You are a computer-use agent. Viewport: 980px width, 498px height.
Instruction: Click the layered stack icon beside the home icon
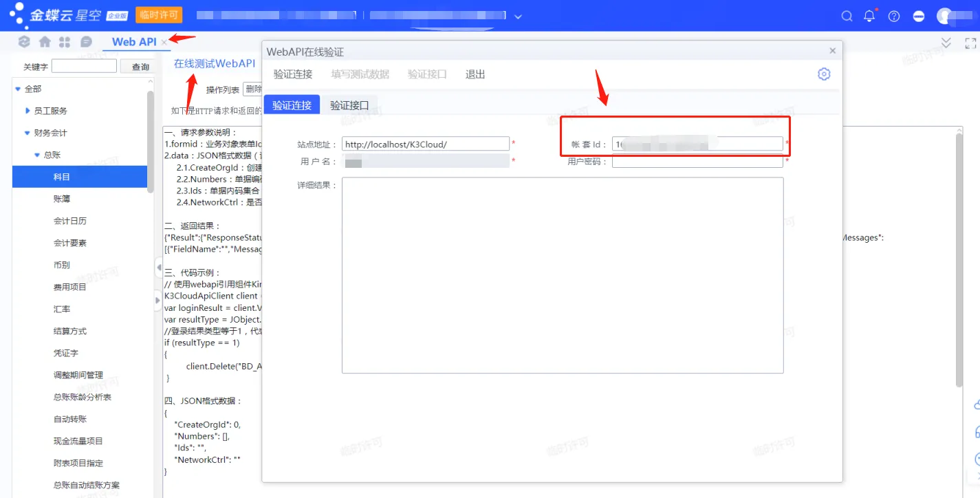click(24, 42)
